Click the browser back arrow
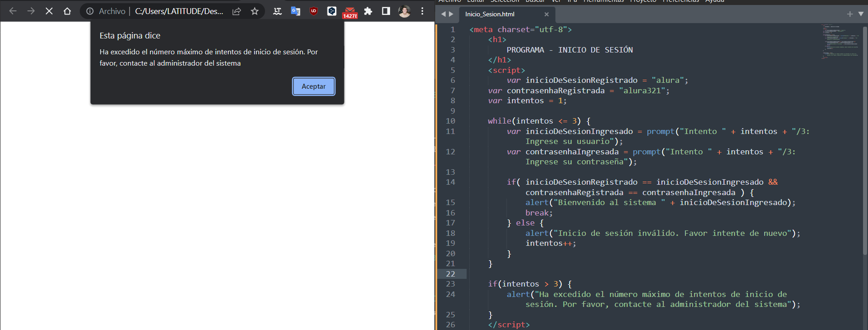 point(13,11)
